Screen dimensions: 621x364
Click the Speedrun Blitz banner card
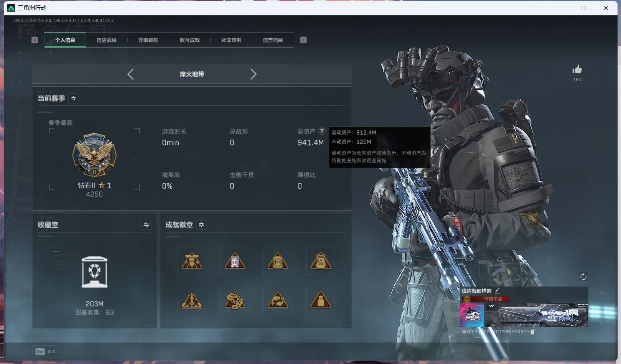(x=537, y=315)
